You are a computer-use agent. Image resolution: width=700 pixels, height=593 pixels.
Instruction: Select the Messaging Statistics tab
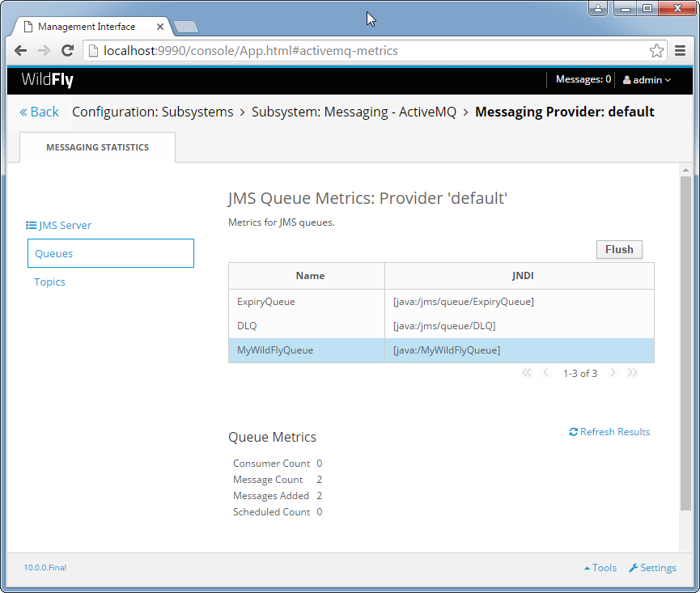(x=98, y=147)
